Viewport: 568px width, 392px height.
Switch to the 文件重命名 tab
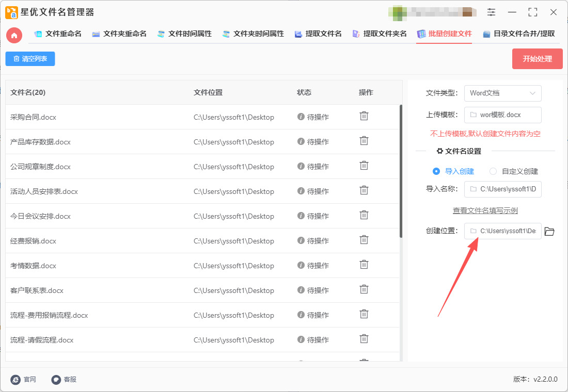[x=58, y=34]
